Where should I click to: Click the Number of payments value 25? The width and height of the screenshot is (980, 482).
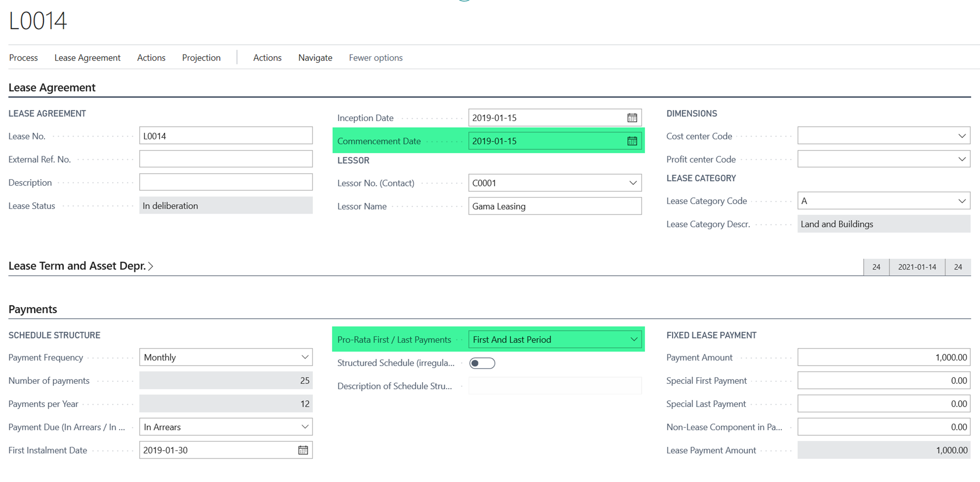[x=226, y=381]
